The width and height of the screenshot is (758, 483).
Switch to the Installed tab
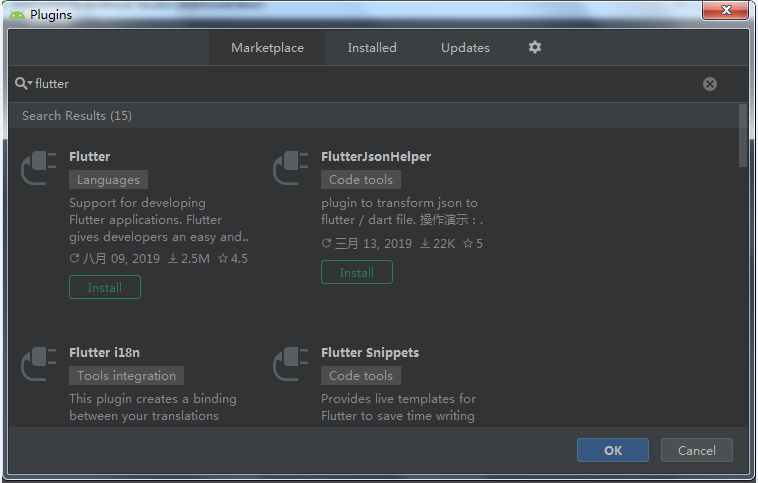click(372, 48)
